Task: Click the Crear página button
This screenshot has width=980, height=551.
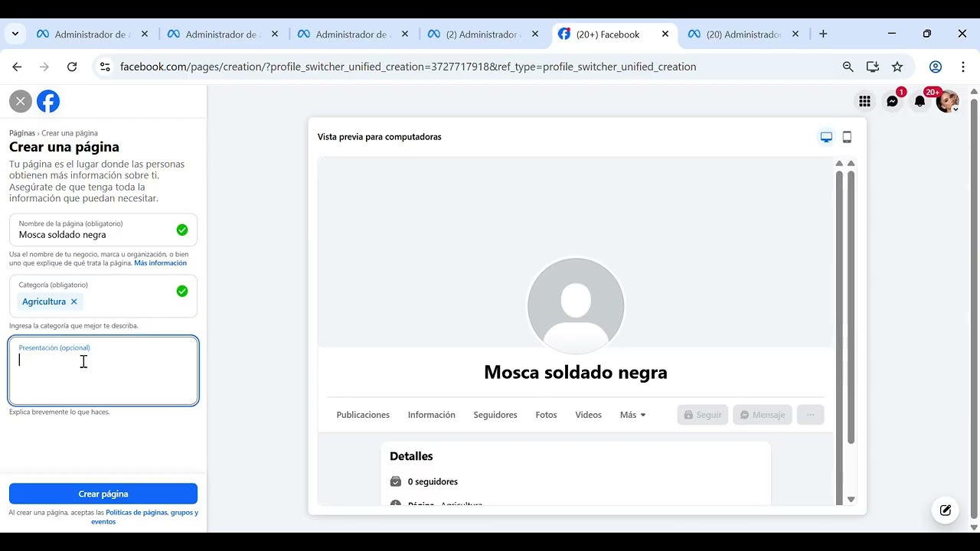Action: pyautogui.click(x=103, y=494)
